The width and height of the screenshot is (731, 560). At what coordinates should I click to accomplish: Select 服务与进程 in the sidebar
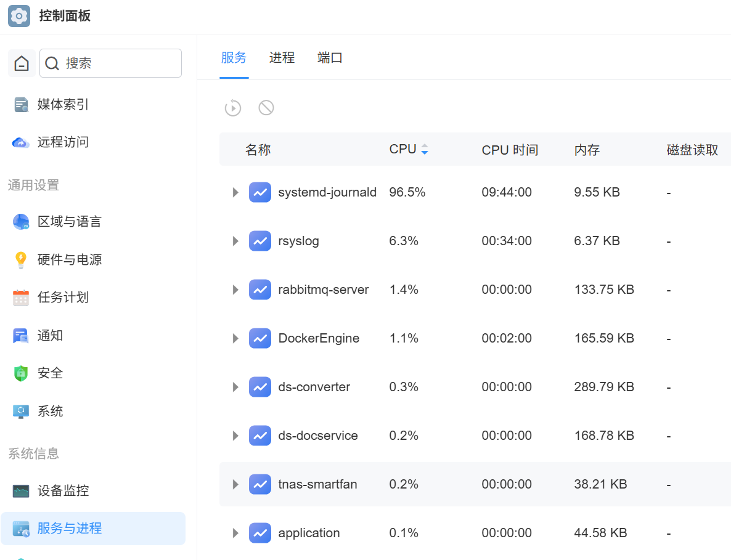[x=93, y=529]
